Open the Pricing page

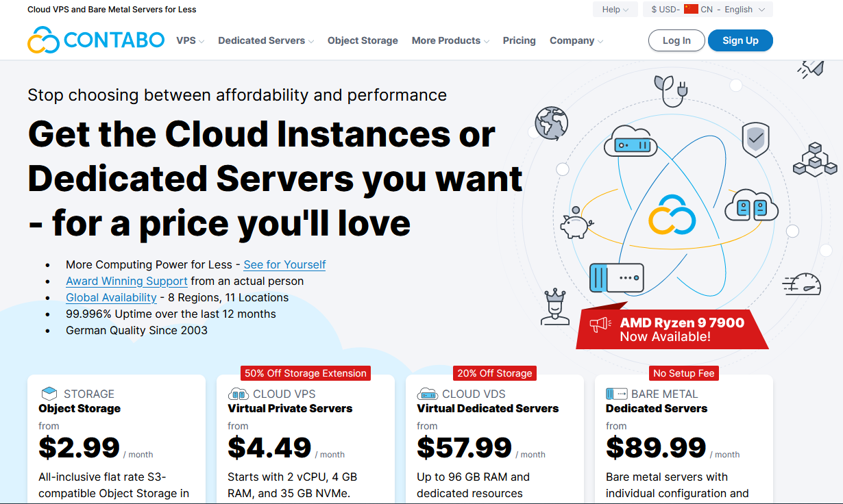coord(519,41)
